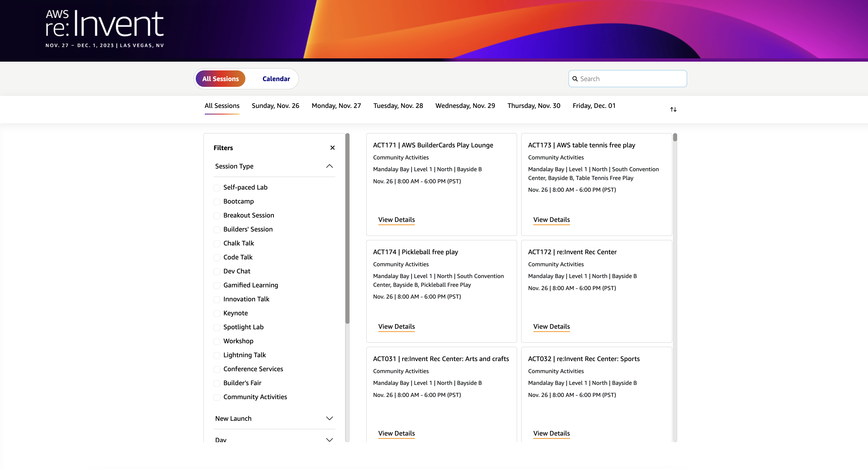Expand the New Launch filter section
The image size is (868, 469).
330,418
